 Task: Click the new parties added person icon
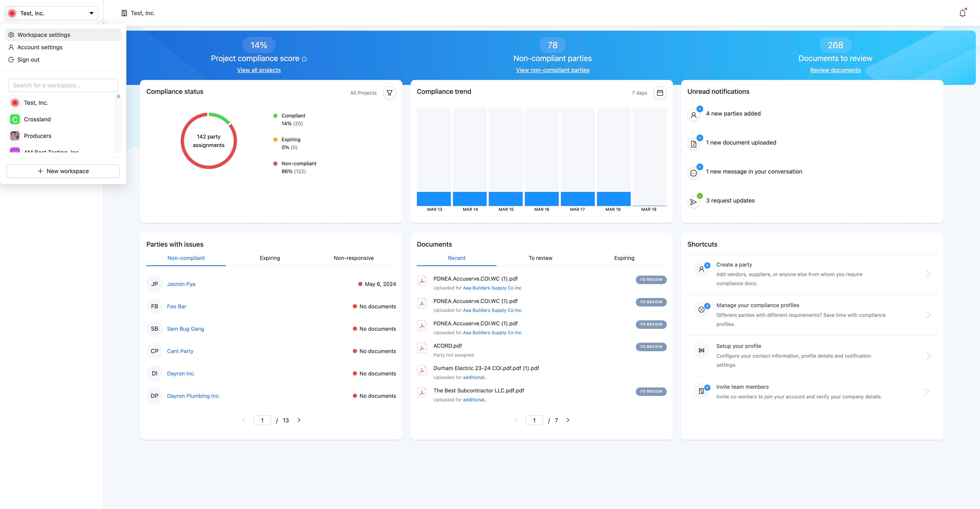[694, 115]
